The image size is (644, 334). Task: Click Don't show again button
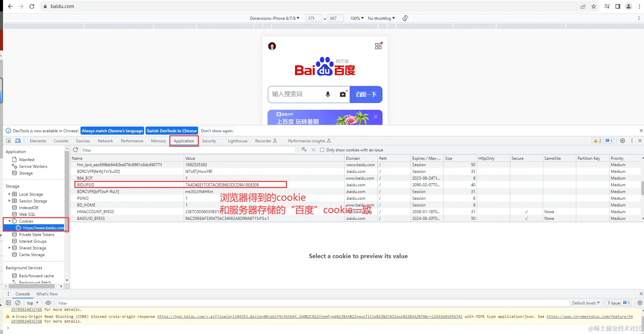[x=217, y=131]
